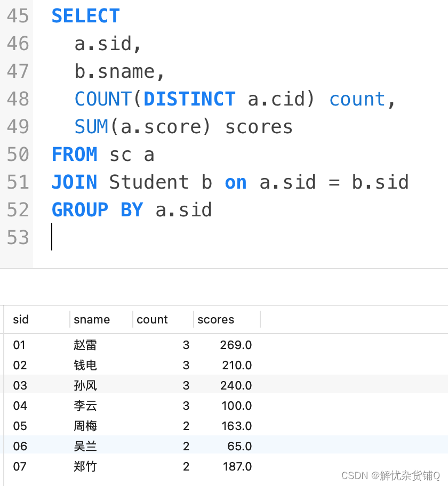Image resolution: width=448 pixels, height=486 pixels.
Task: Click the count column header
Action: pos(152,320)
